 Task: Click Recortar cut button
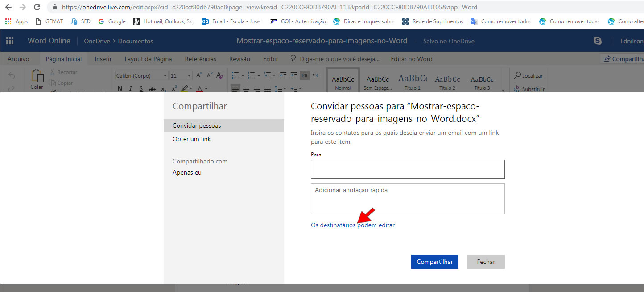pos(63,72)
